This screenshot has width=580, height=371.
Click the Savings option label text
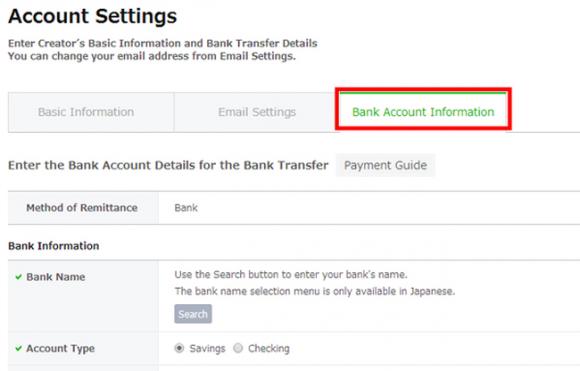point(207,348)
